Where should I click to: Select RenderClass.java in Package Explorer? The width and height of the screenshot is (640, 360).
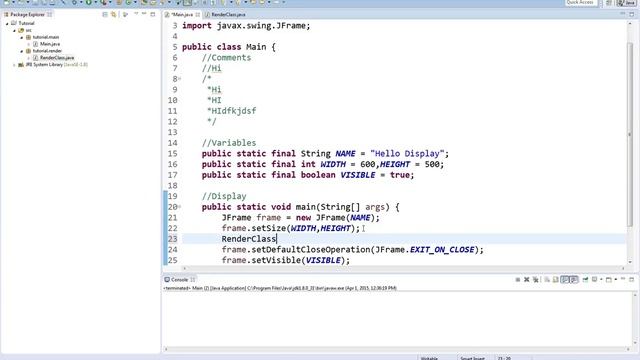coord(57,58)
